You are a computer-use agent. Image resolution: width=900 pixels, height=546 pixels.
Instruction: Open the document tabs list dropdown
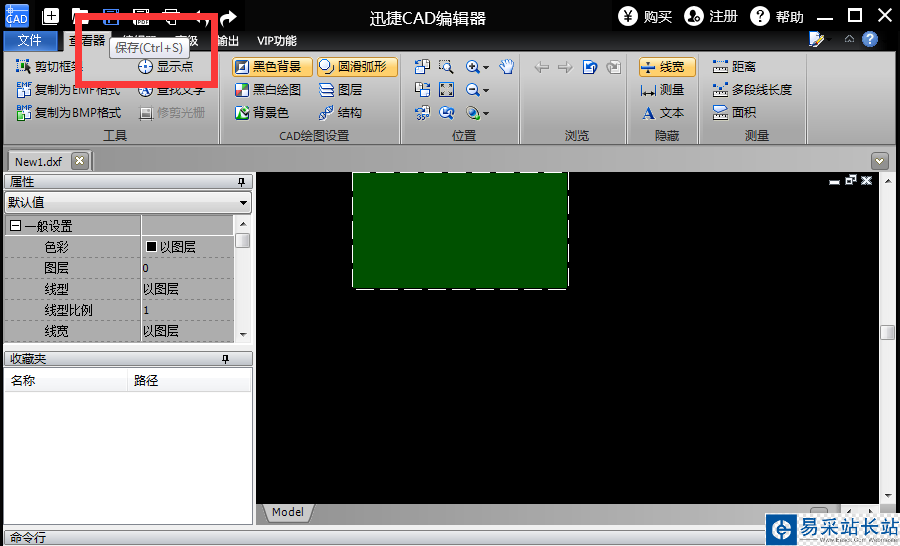[x=879, y=161]
